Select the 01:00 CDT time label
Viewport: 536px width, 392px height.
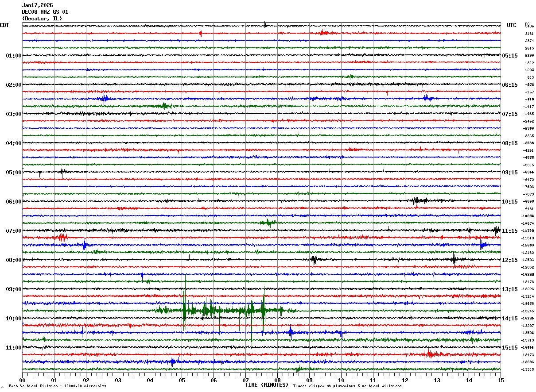click(14, 56)
